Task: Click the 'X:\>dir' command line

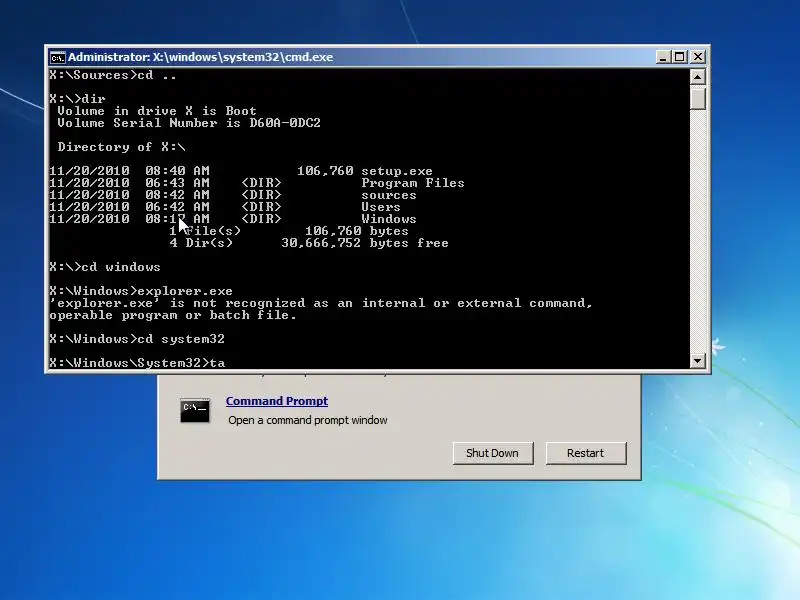Action: click(77, 98)
